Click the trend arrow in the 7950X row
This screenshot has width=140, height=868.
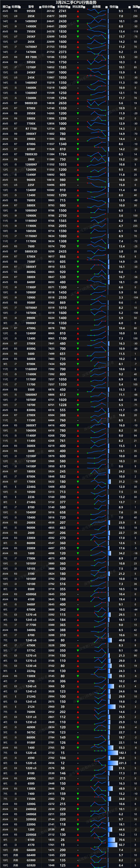point(78,31)
